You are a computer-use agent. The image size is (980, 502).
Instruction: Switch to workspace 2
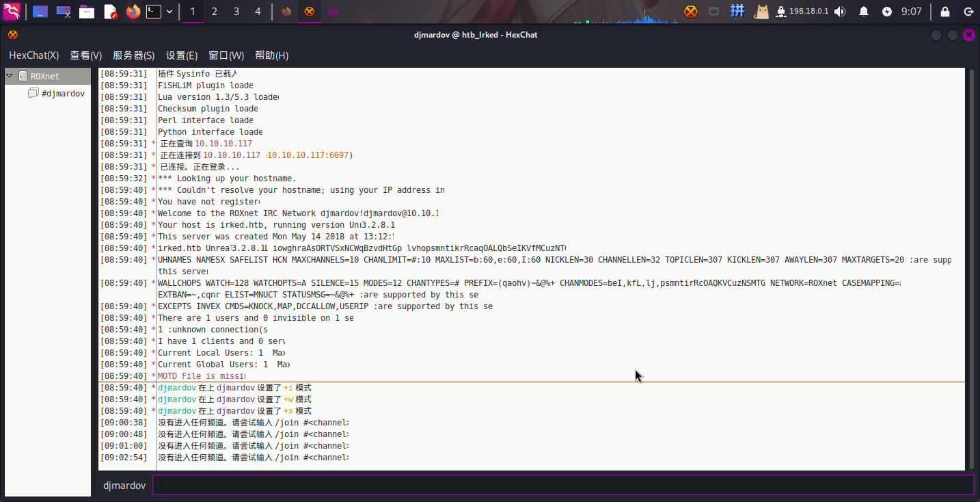click(x=215, y=12)
